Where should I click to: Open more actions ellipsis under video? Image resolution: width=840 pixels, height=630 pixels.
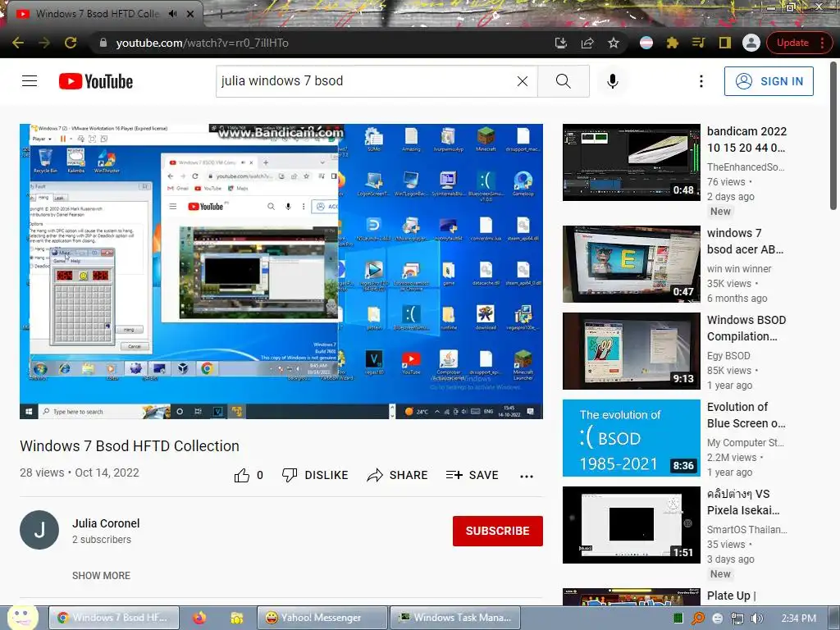527,476
